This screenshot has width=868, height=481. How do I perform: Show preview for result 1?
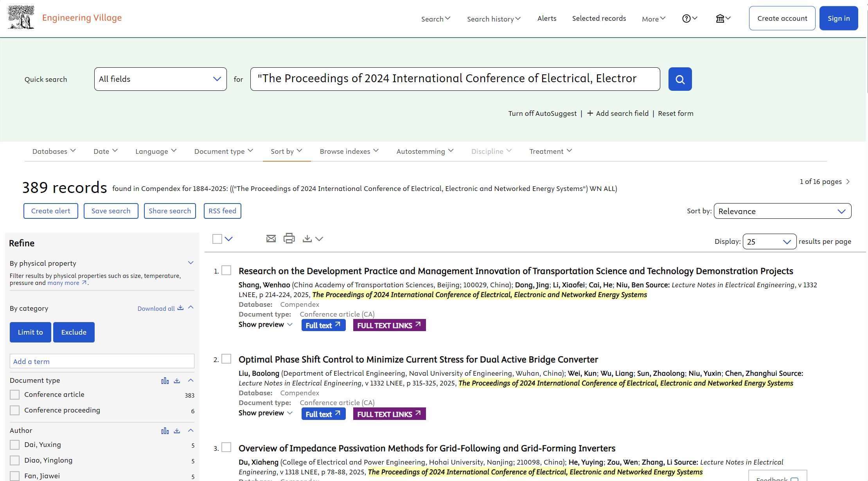266,324
